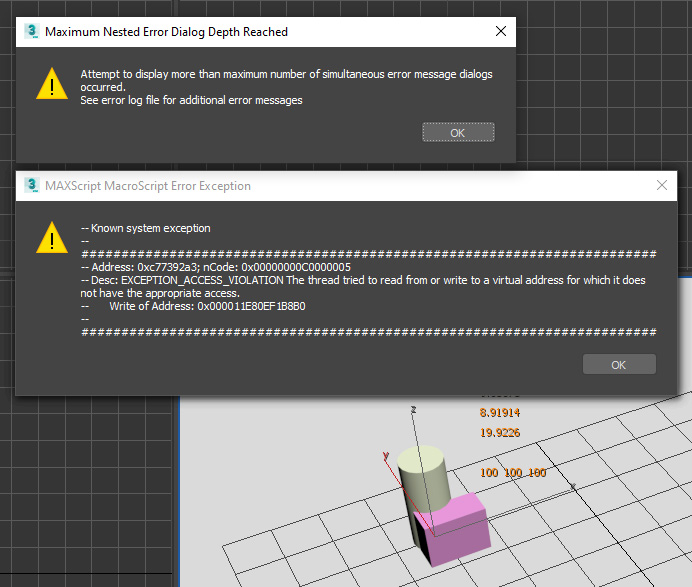
Task: Click 'See error log file' message text
Action: (191, 100)
